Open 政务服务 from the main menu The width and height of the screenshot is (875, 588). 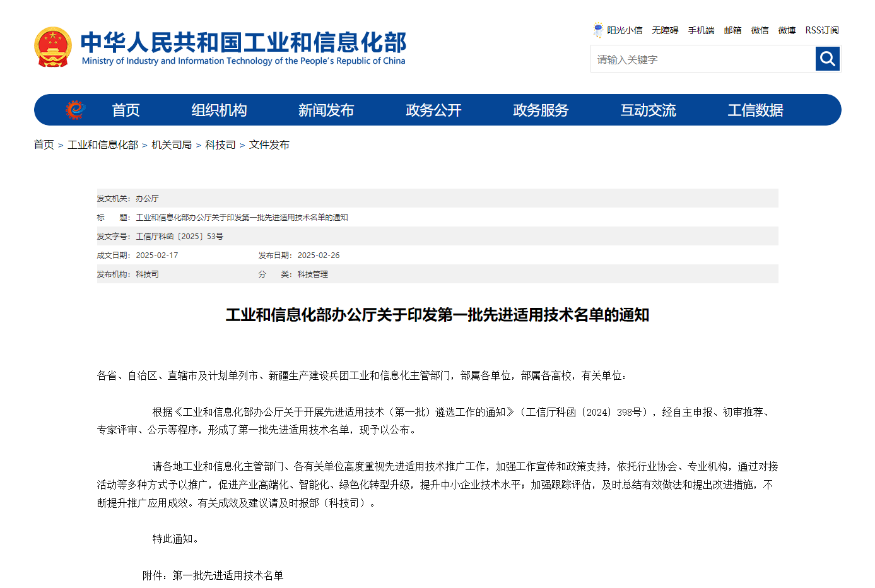(541, 110)
